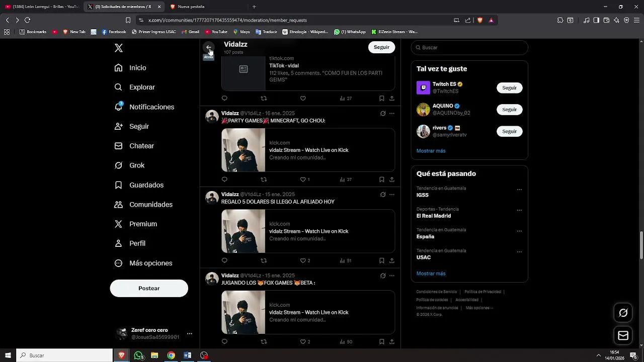Click the Buscar search field on X
The width and height of the screenshot is (644, 362).
point(469,47)
